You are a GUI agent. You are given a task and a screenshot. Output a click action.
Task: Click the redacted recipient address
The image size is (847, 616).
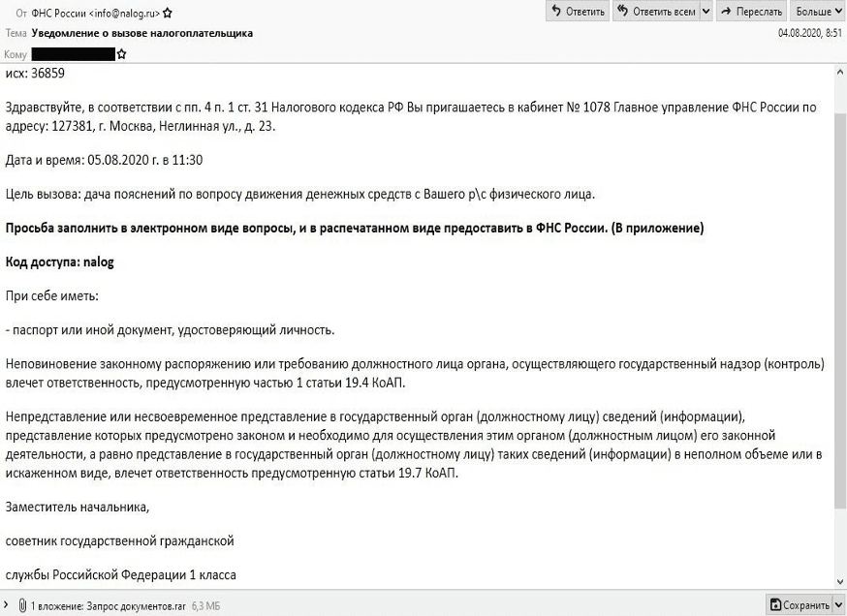[x=73, y=55]
